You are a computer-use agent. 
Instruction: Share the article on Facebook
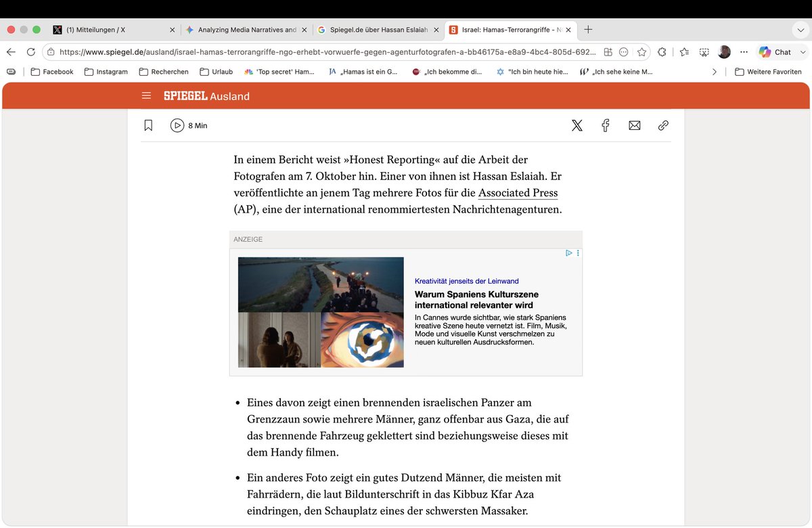pyautogui.click(x=606, y=125)
